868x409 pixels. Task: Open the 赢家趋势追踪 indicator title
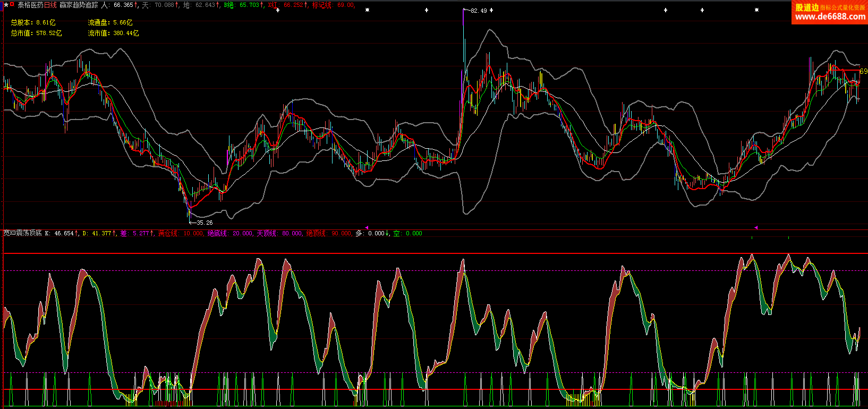coord(79,5)
